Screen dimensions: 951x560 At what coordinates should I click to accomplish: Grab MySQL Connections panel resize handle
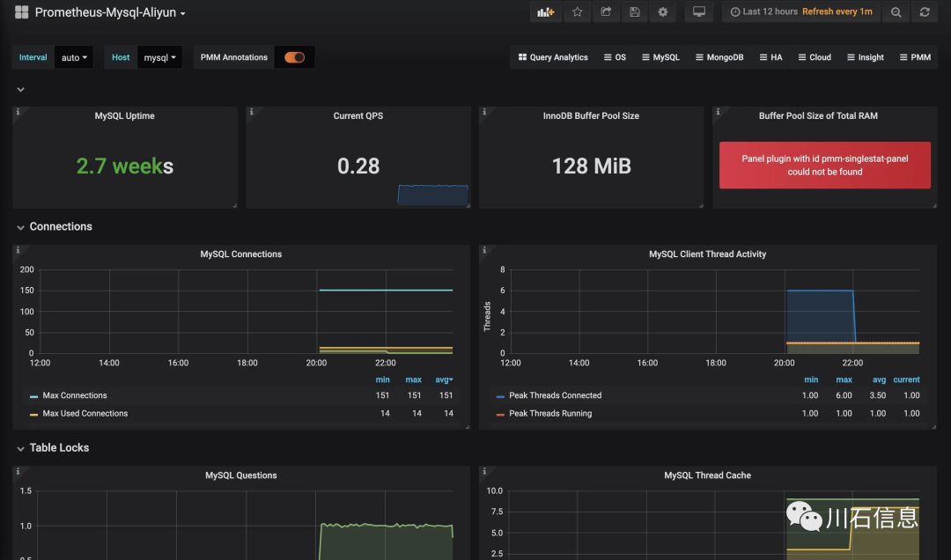[468, 427]
